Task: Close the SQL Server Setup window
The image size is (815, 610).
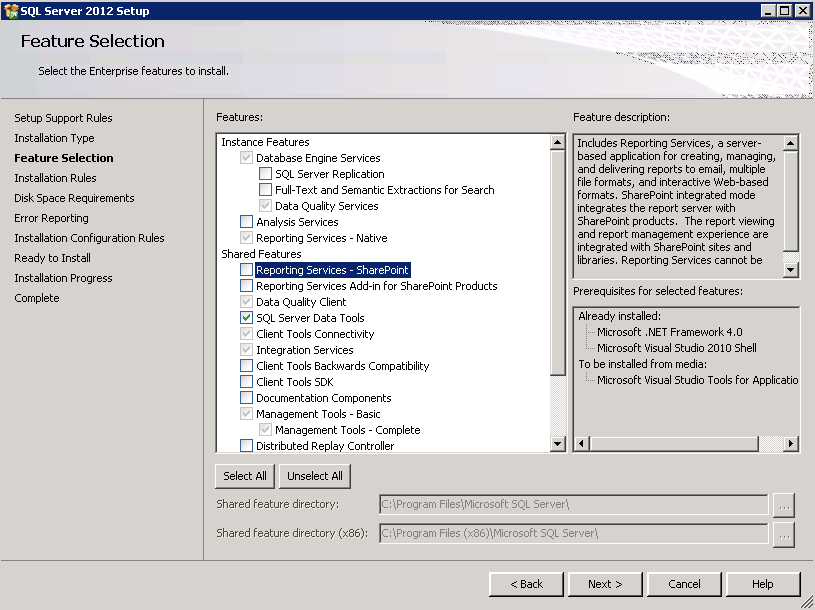Action: [x=803, y=10]
